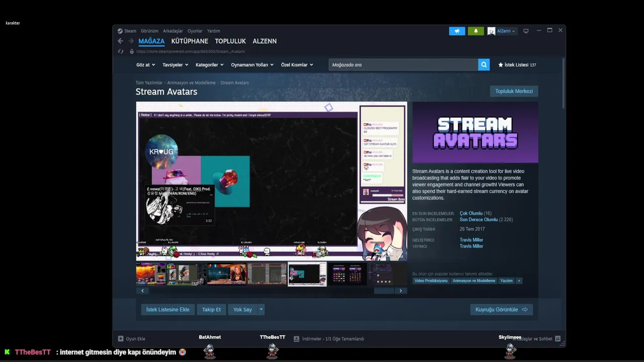Click İstek Listesine Ekle button
644x362 pixels.
168,310
